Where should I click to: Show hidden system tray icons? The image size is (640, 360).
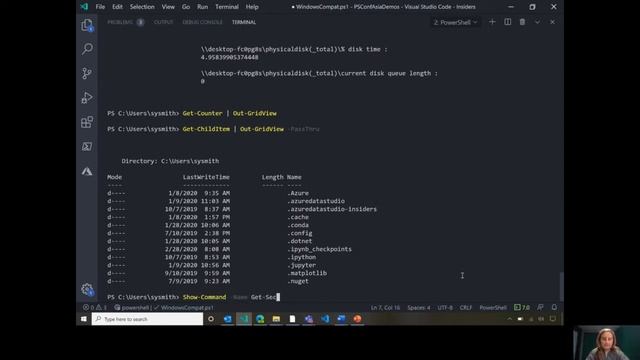[x=509, y=319]
